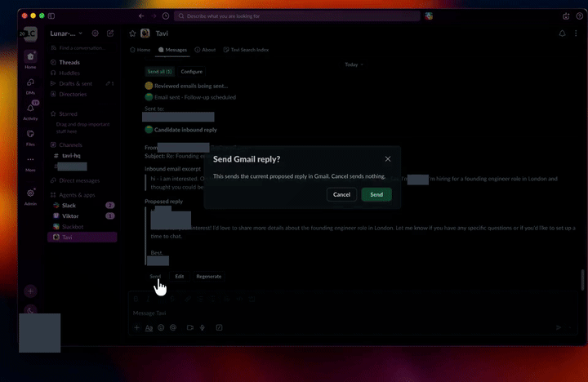Insert a mention with @ icon
The width and height of the screenshot is (588, 382).
(x=173, y=327)
